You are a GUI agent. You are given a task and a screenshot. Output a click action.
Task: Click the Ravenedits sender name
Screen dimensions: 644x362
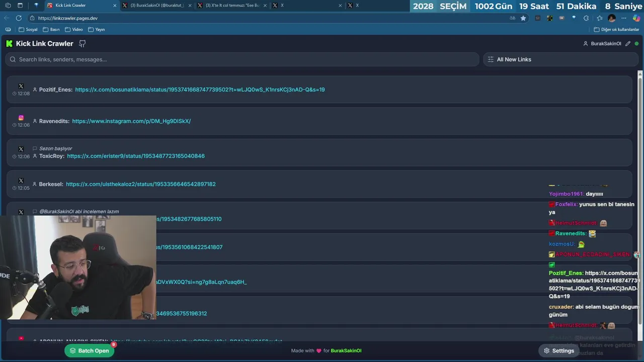54,121
